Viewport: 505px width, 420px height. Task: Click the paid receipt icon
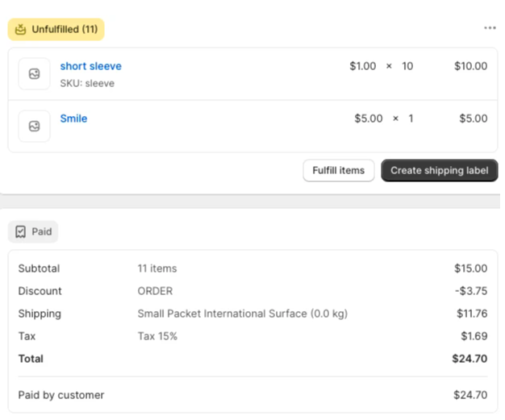point(21,231)
